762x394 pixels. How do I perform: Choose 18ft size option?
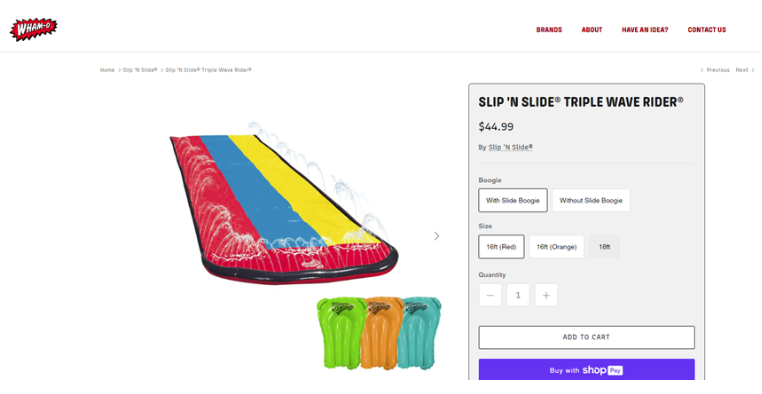coord(604,247)
